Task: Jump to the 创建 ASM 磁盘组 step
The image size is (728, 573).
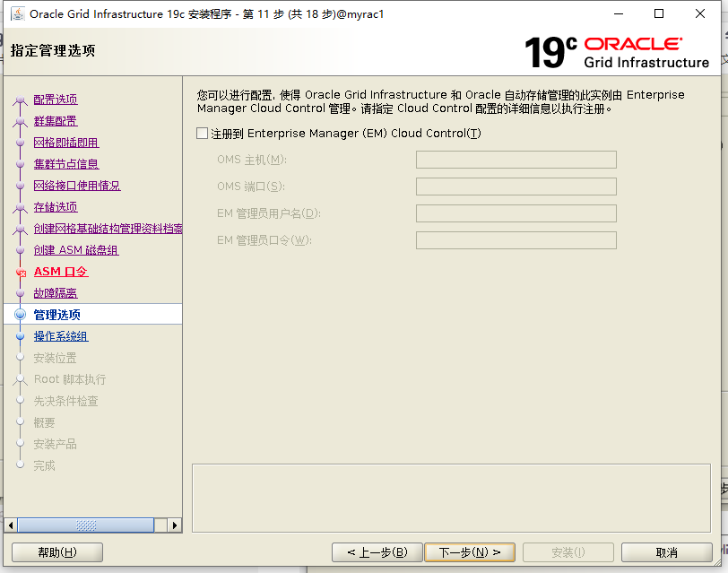Action: coord(76,250)
